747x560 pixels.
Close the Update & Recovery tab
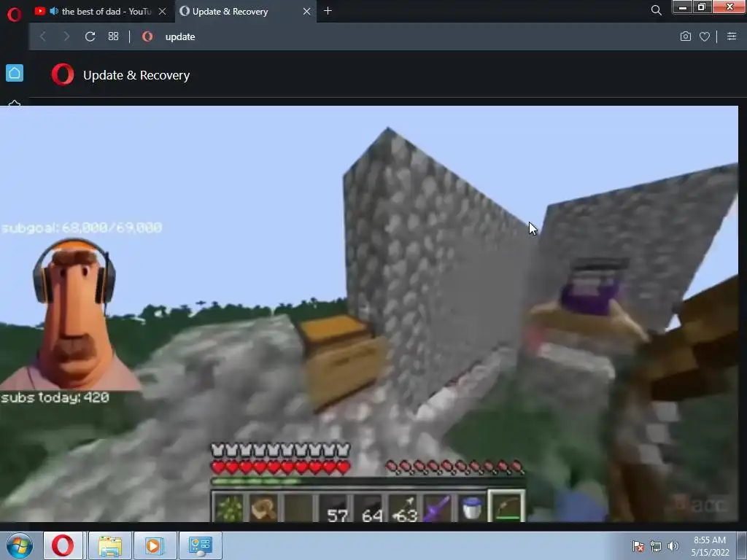click(x=307, y=12)
